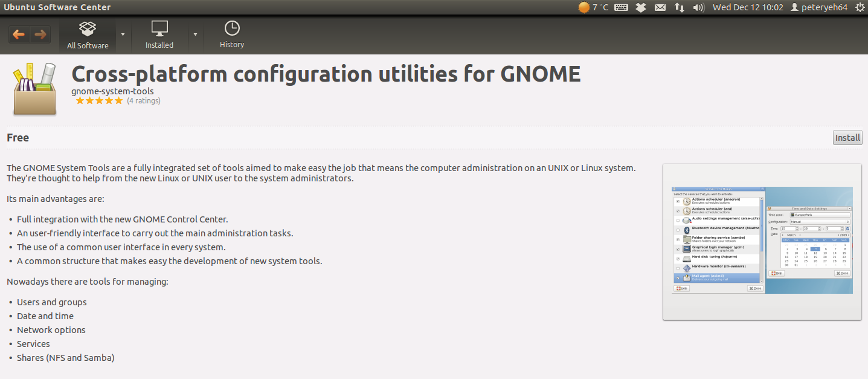
Task: Click the gnome-system-tools package icon
Action: [34, 89]
